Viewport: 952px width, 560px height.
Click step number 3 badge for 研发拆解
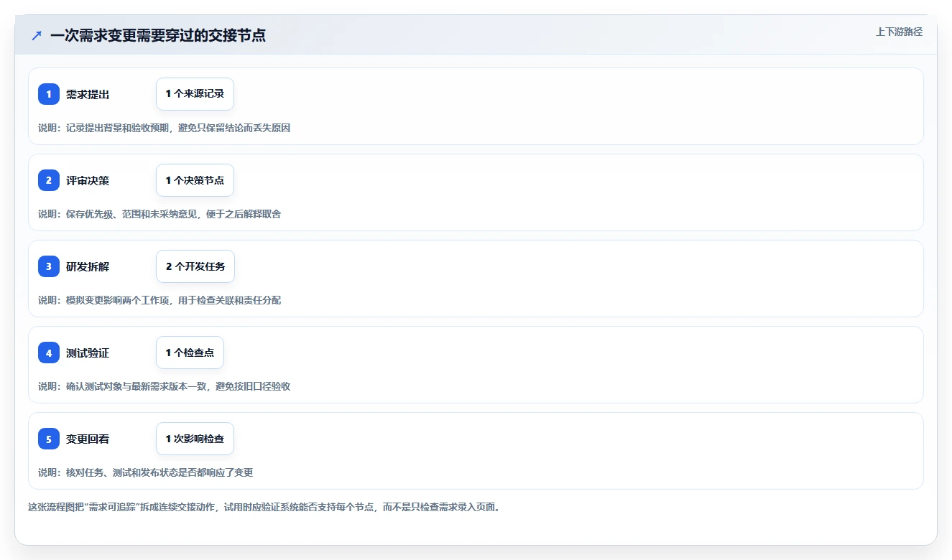tap(49, 266)
